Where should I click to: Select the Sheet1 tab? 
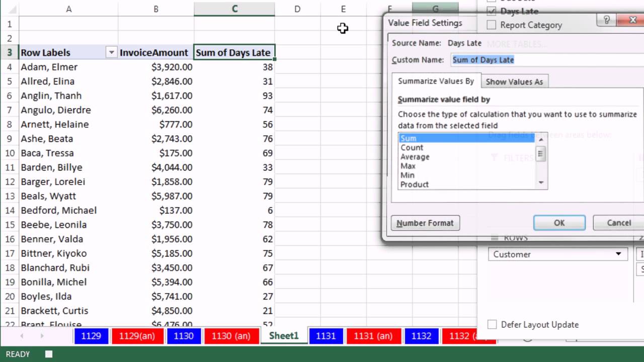click(284, 336)
